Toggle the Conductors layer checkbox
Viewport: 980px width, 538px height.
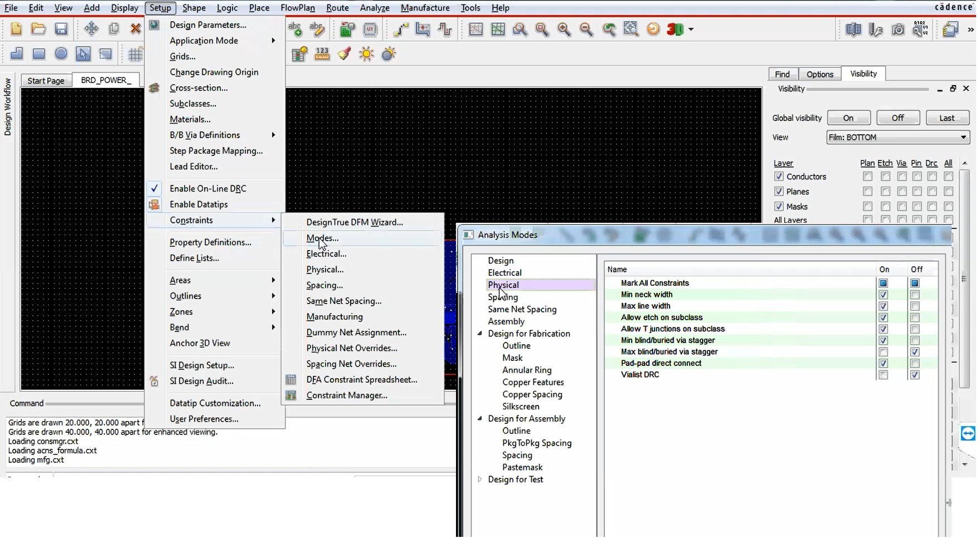[x=779, y=177]
